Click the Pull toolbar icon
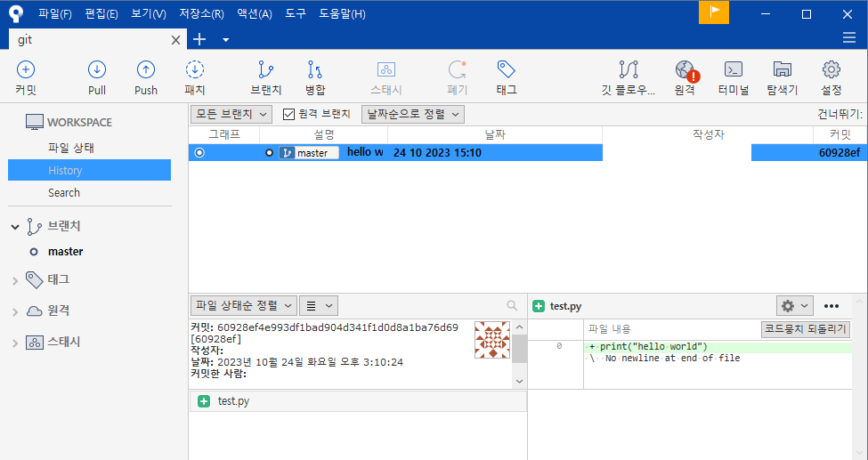The image size is (868, 460). [x=97, y=77]
